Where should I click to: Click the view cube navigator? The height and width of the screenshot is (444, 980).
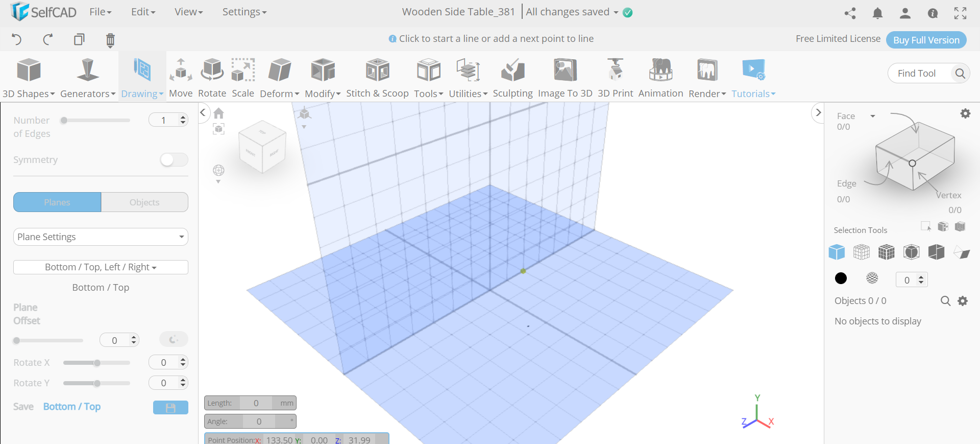tap(262, 147)
